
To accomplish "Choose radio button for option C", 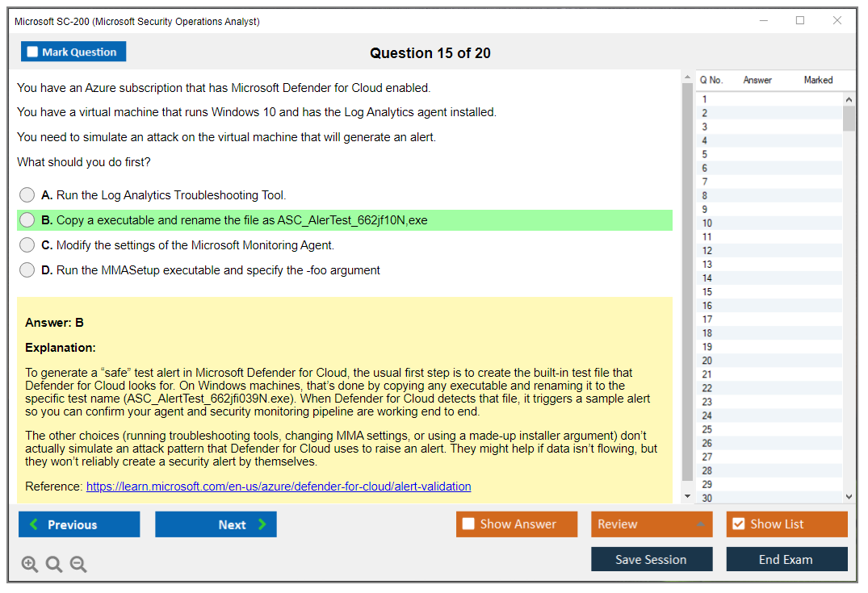I will 27,245.
